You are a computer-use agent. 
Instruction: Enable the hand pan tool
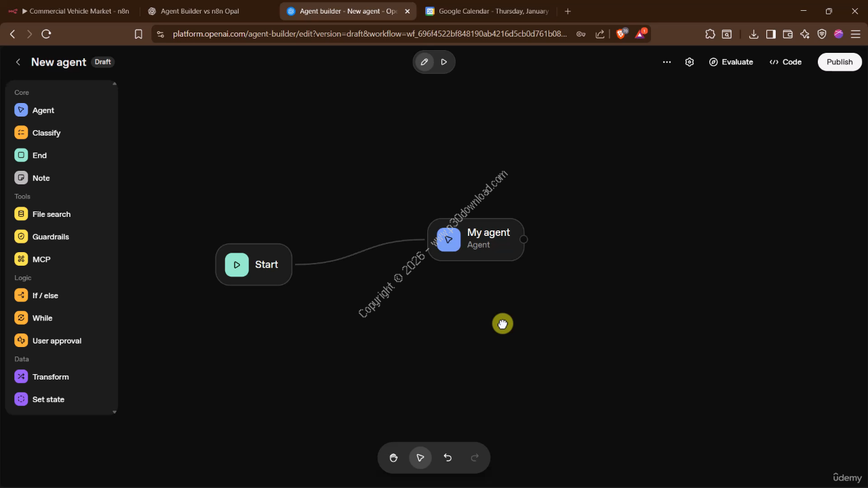393,458
